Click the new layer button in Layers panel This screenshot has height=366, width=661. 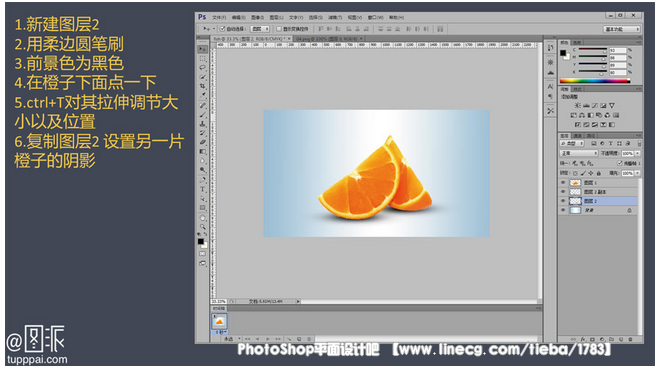point(621,339)
